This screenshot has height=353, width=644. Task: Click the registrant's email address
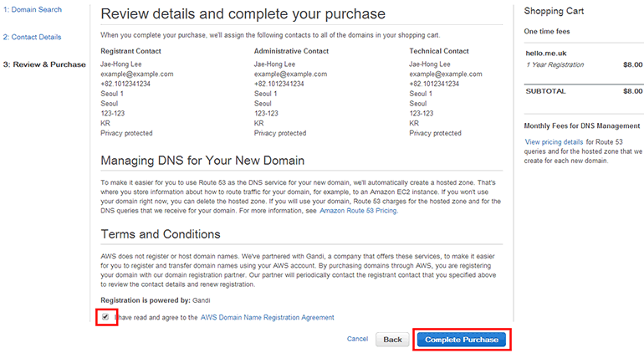click(x=137, y=74)
